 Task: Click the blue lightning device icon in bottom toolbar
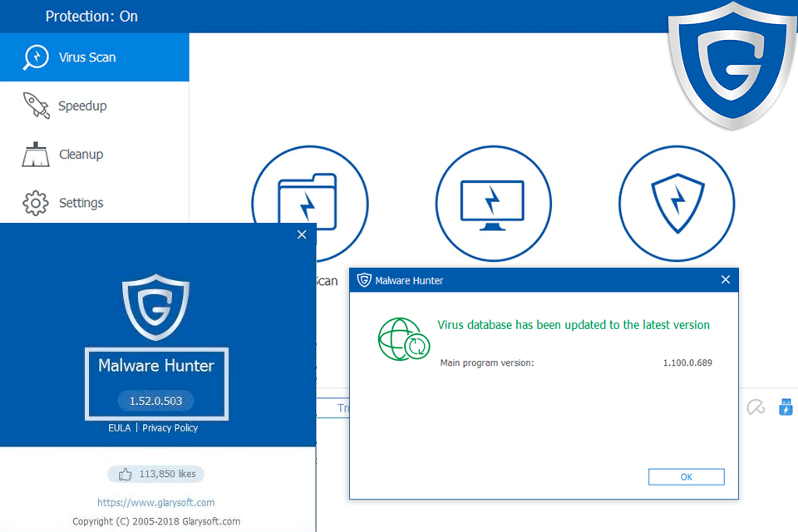click(x=786, y=407)
